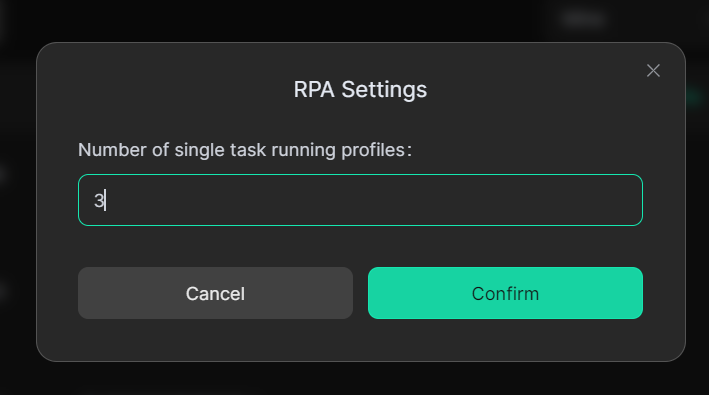Click the digit 3 inside the input box
The height and width of the screenshot is (395, 709).
(x=99, y=200)
